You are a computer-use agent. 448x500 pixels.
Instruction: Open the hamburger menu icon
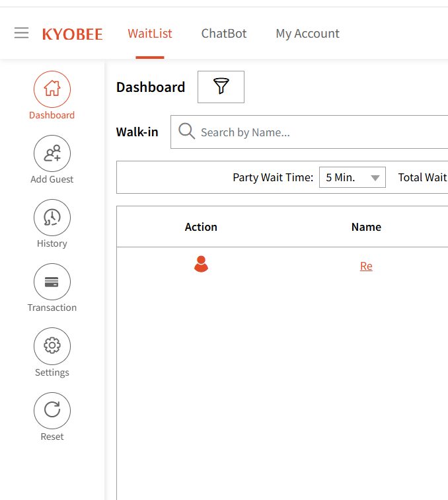pyautogui.click(x=21, y=33)
